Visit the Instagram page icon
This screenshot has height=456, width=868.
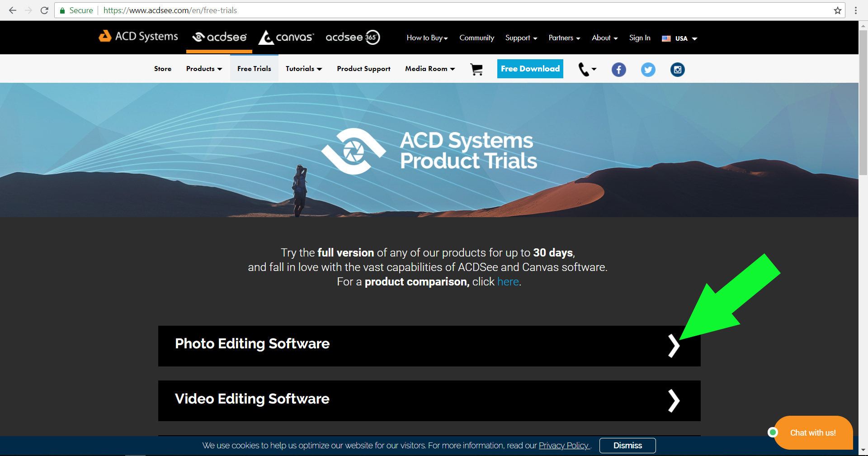pos(677,70)
